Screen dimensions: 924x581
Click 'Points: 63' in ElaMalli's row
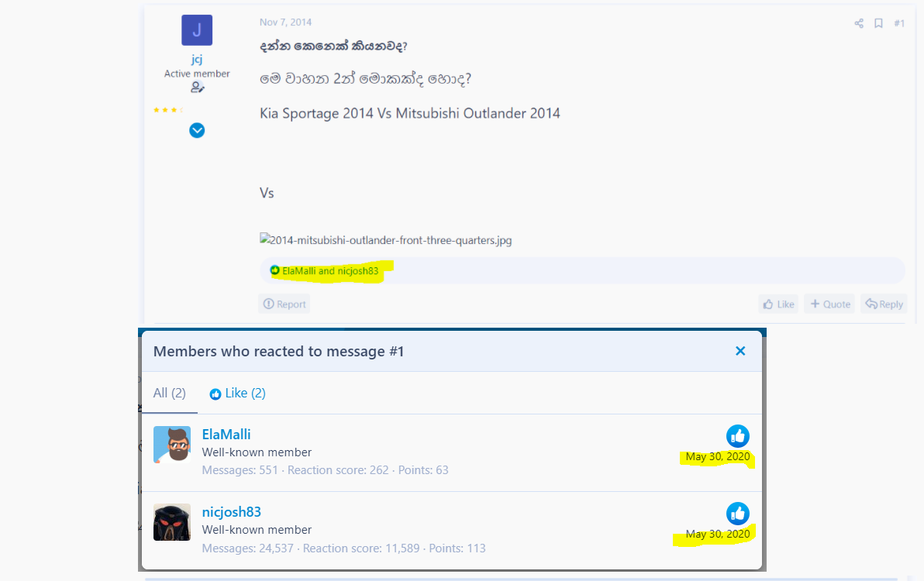[x=423, y=469]
